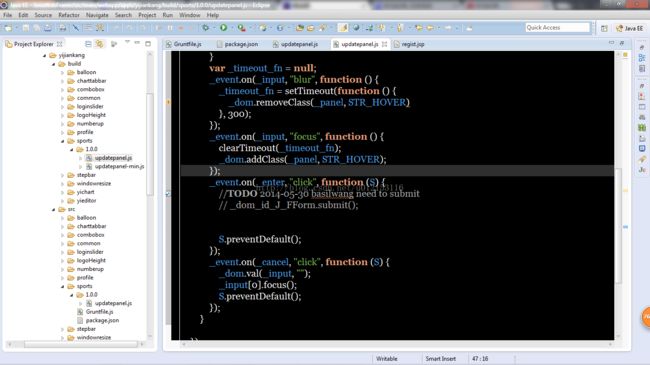Screen dimensions: 650x365
Task: Collapse the build folder in tree
Action: [53, 64]
